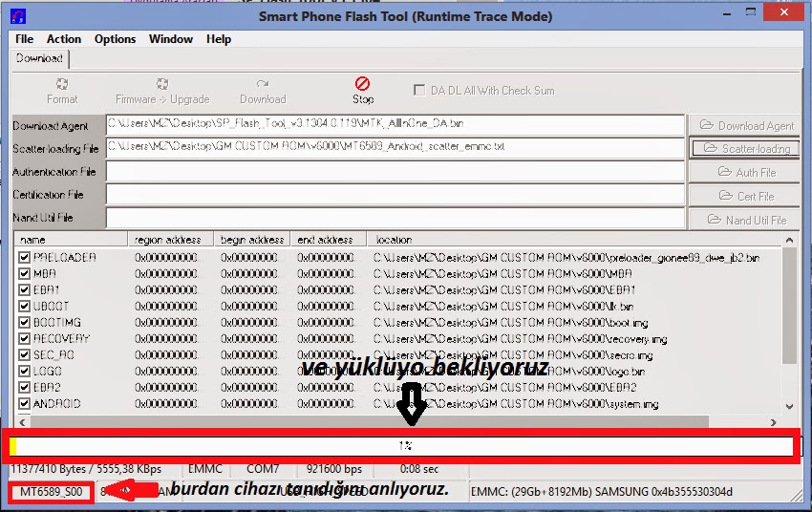Click the Cert File button
This screenshot has height=512, width=812.
745,196
